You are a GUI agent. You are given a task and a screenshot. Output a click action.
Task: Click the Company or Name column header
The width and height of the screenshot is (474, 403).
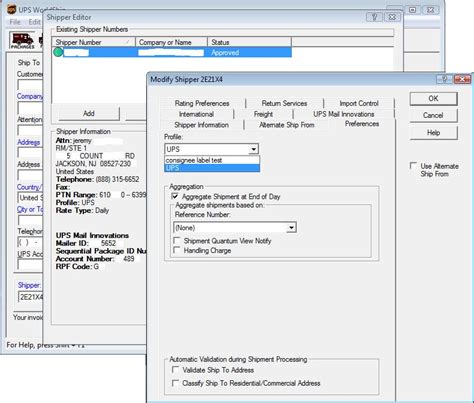pos(171,42)
